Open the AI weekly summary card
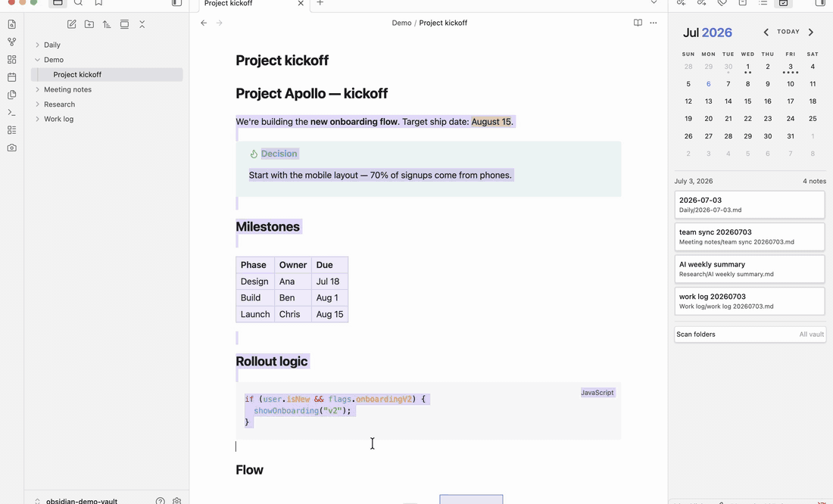The height and width of the screenshot is (504, 833). click(750, 269)
